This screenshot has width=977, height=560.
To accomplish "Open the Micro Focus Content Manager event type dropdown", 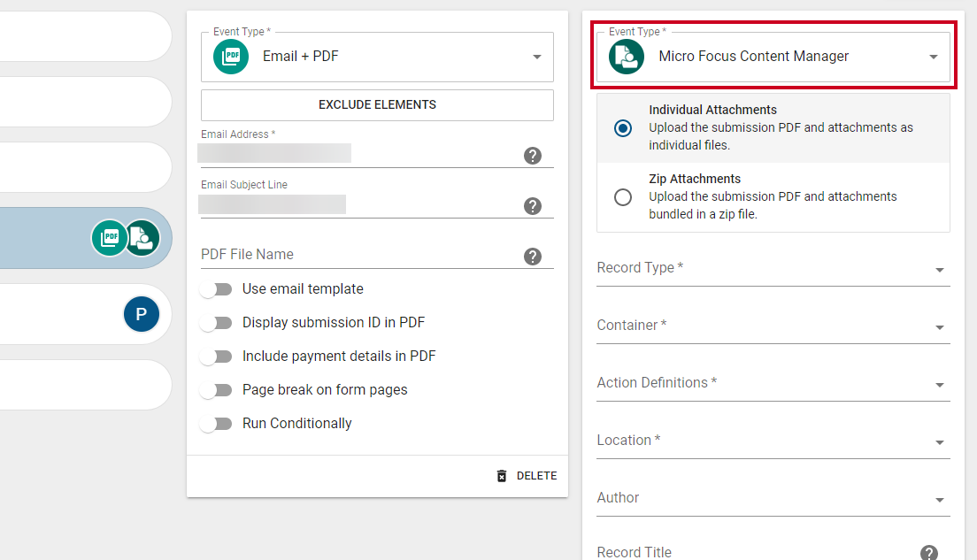I will click(x=773, y=57).
